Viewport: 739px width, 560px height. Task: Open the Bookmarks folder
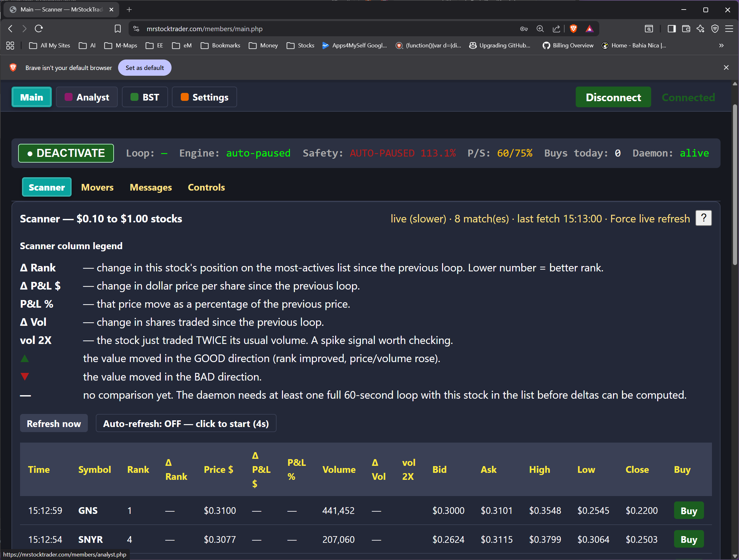click(221, 45)
